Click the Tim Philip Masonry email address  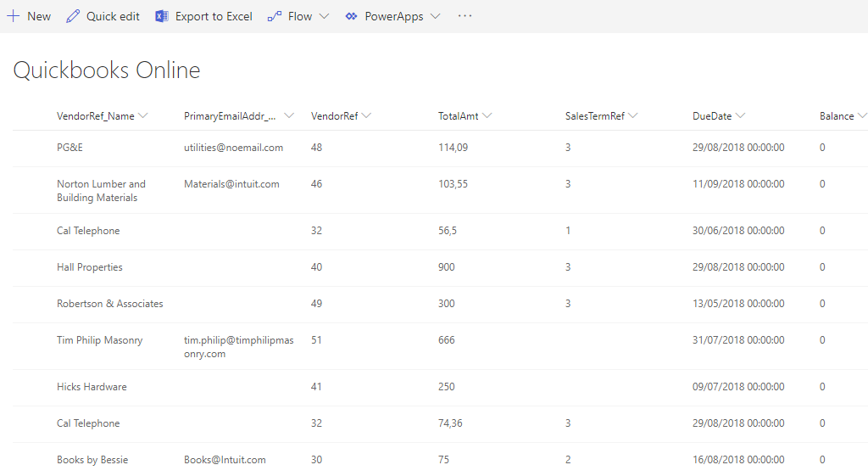[x=239, y=347]
